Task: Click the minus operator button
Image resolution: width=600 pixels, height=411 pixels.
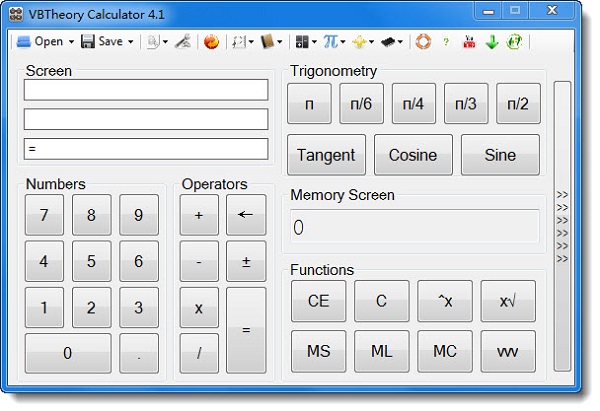Action: click(199, 261)
